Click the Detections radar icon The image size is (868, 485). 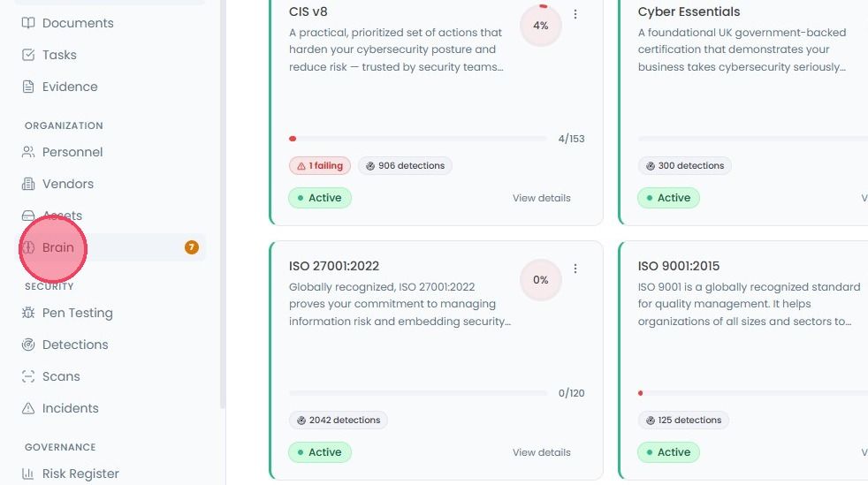[27, 345]
